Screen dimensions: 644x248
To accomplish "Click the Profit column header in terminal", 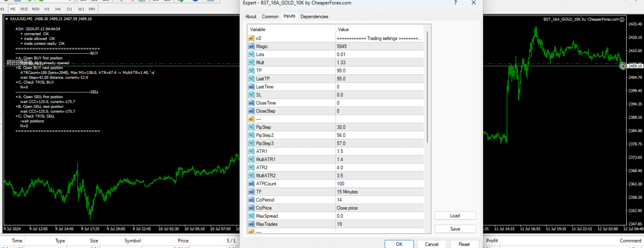I will [x=492, y=241].
